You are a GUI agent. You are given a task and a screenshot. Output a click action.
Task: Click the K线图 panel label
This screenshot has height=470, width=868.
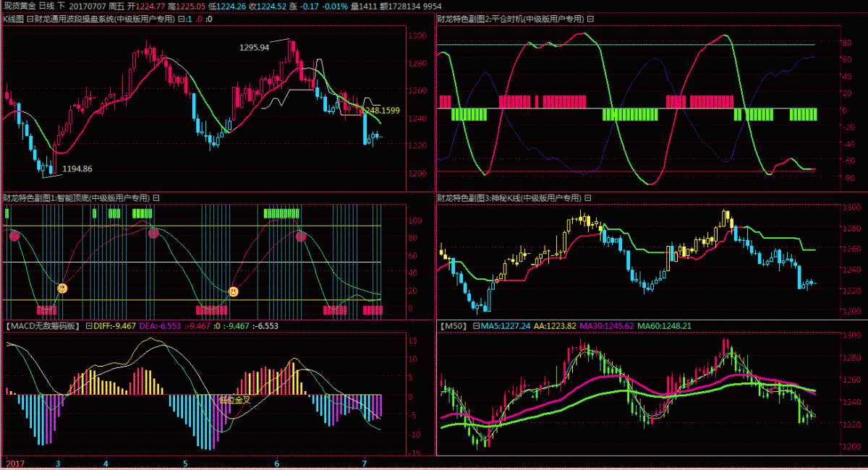pos(14,19)
